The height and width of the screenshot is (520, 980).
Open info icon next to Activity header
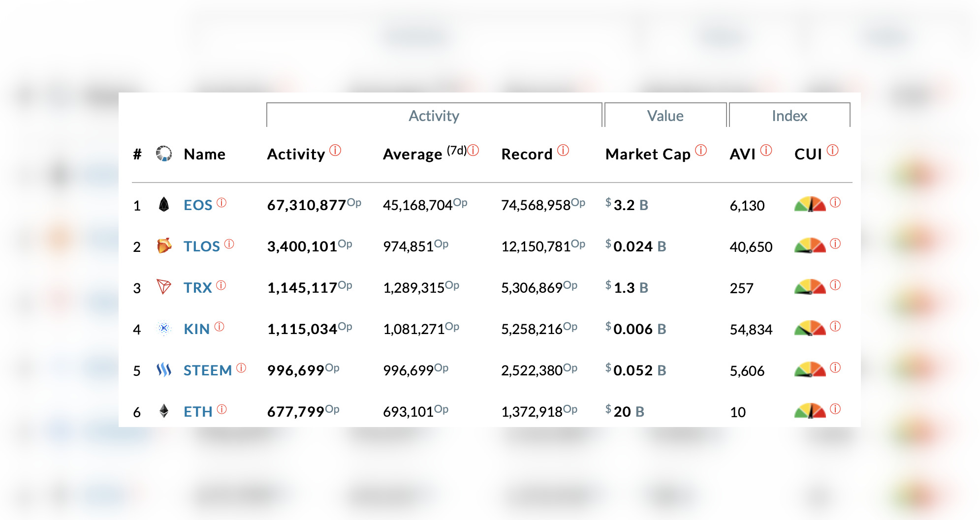point(335,150)
